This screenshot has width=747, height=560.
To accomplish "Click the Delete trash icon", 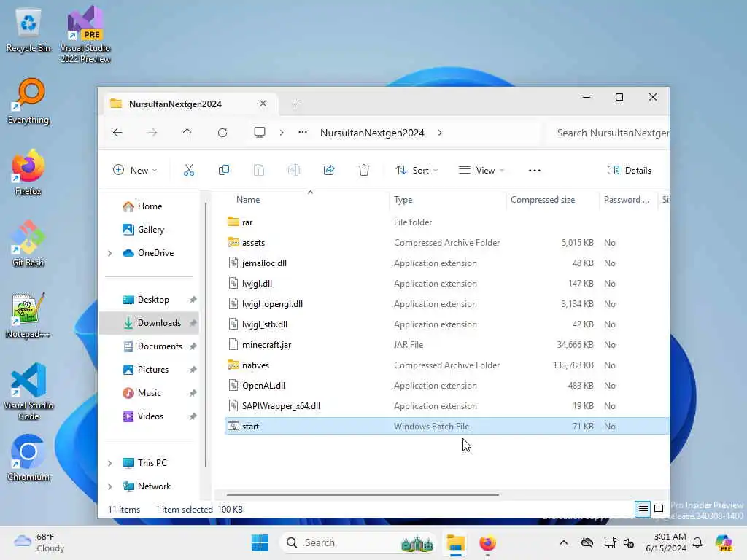I will 364,170.
